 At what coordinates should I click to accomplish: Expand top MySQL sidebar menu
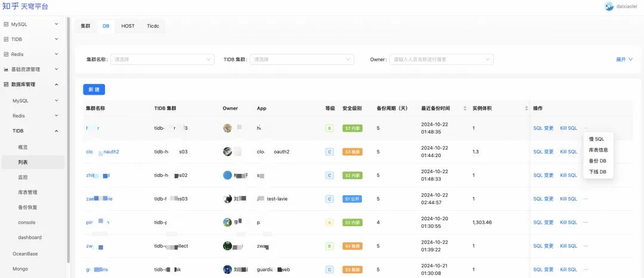(56, 24)
